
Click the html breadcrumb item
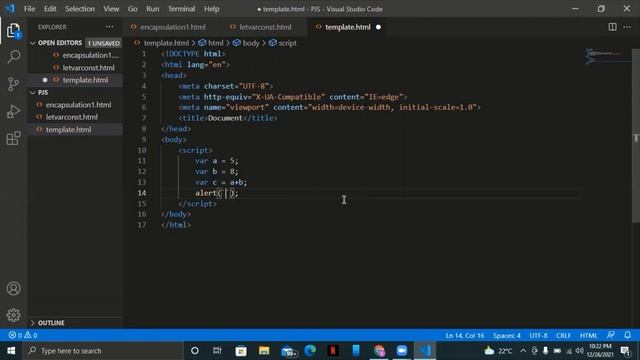click(211, 43)
